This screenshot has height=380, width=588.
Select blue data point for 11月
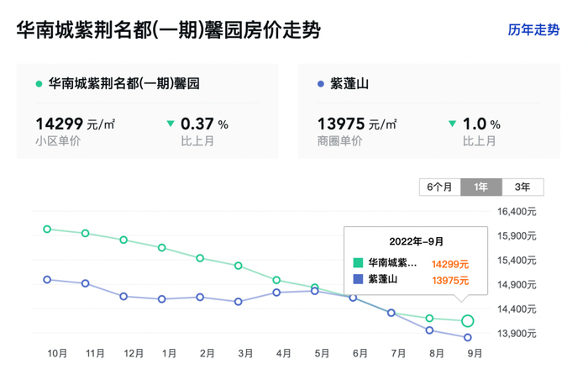tap(86, 283)
